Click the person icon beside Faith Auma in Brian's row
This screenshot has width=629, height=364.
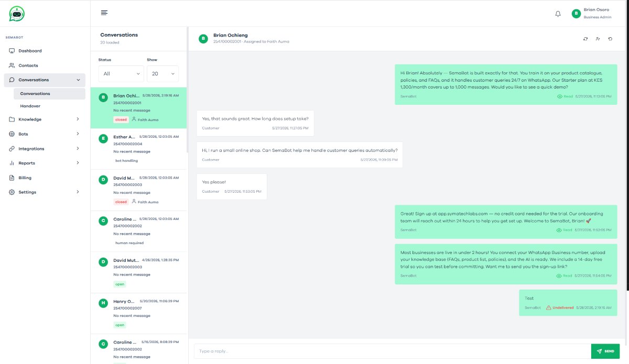(134, 119)
